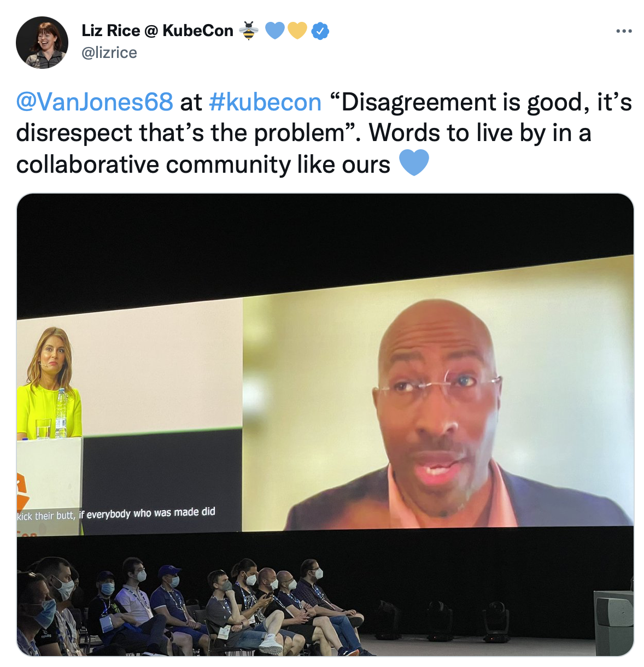The width and height of the screenshot is (644, 667).
Task: Click the @lizrice handle
Action: (109, 52)
